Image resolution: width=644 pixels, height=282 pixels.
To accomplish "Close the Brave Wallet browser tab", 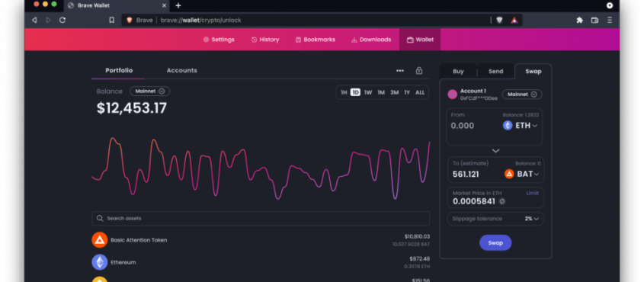I will tap(165, 5).
